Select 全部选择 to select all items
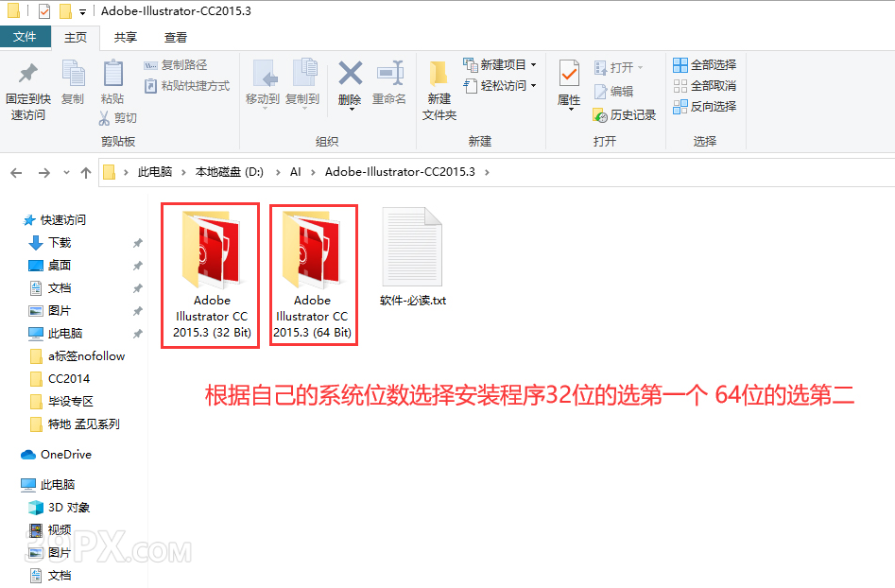895x588 pixels. [704, 63]
